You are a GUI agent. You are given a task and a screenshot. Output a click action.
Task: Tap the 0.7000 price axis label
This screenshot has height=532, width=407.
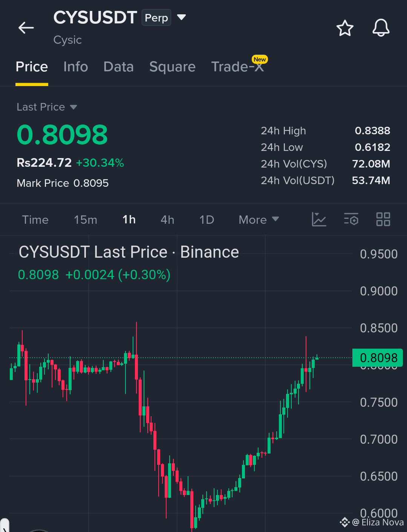point(379,440)
